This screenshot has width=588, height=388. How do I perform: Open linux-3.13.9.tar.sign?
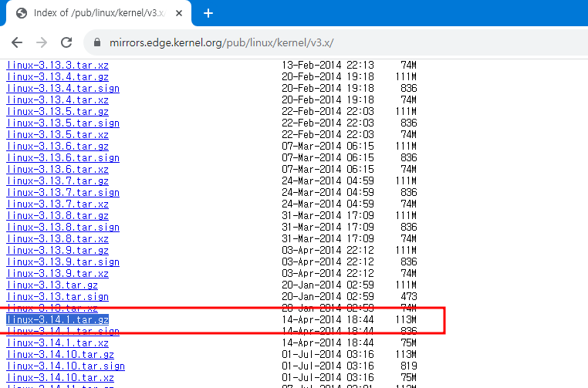point(63,263)
